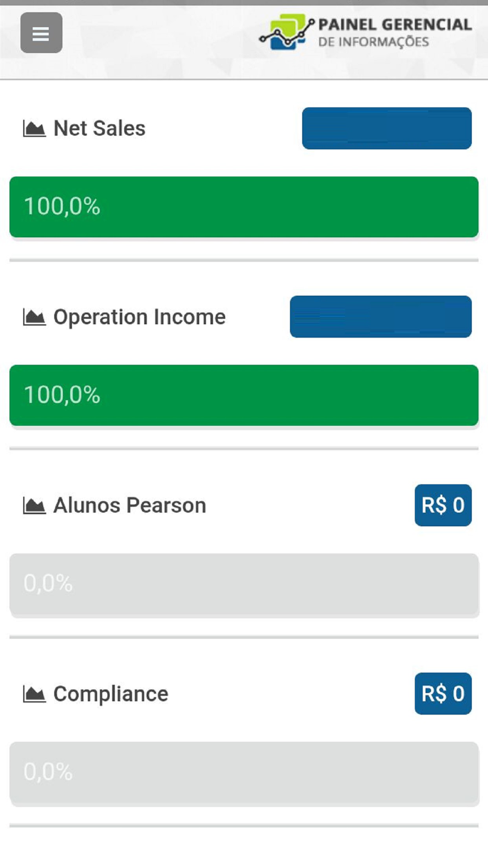Viewport: 488px width, 868px height.
Task: Click the R$ 0 badge for Alunos Pearson
Action: [x=443, y=505]
